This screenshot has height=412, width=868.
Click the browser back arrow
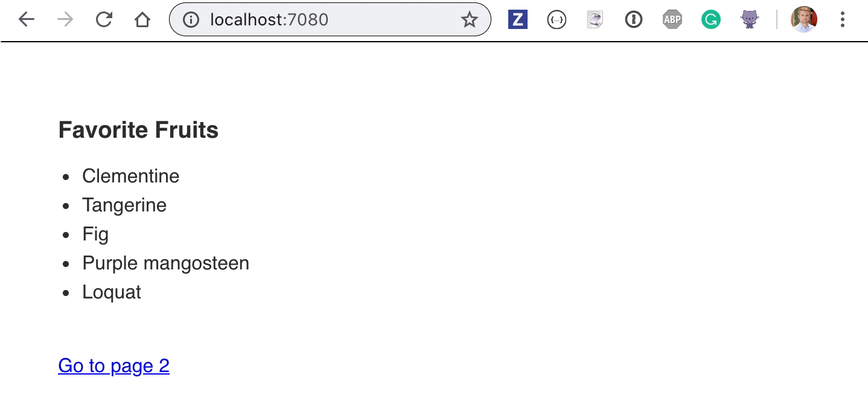pyautogui.click(x=27, y=19)
